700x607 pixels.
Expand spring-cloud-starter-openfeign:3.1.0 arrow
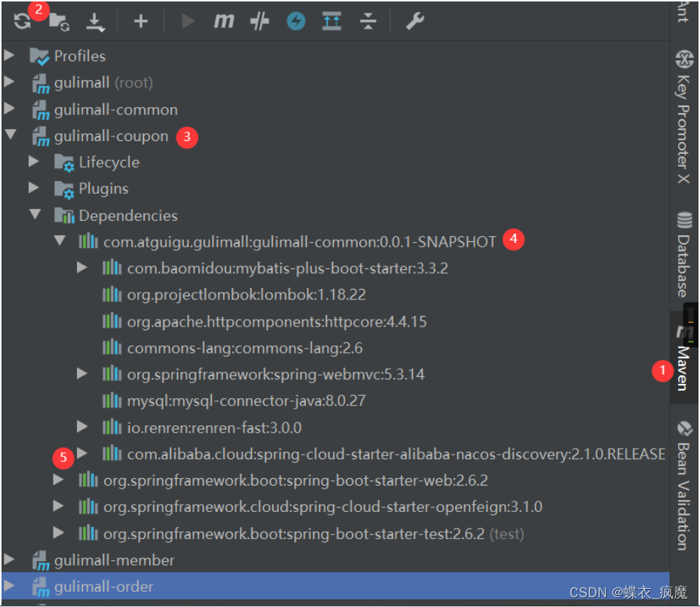click(58, 506)
